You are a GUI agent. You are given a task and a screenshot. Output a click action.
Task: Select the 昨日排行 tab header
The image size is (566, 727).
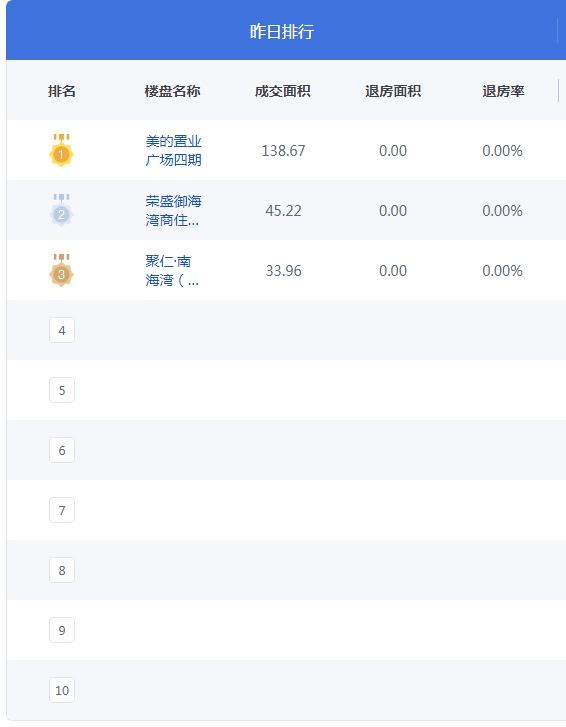[282, 32]
